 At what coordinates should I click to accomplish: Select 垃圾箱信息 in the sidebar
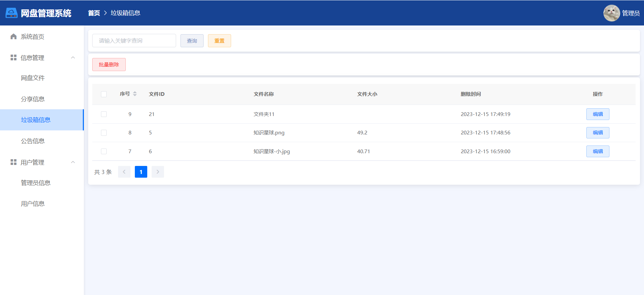pos(42,120)
